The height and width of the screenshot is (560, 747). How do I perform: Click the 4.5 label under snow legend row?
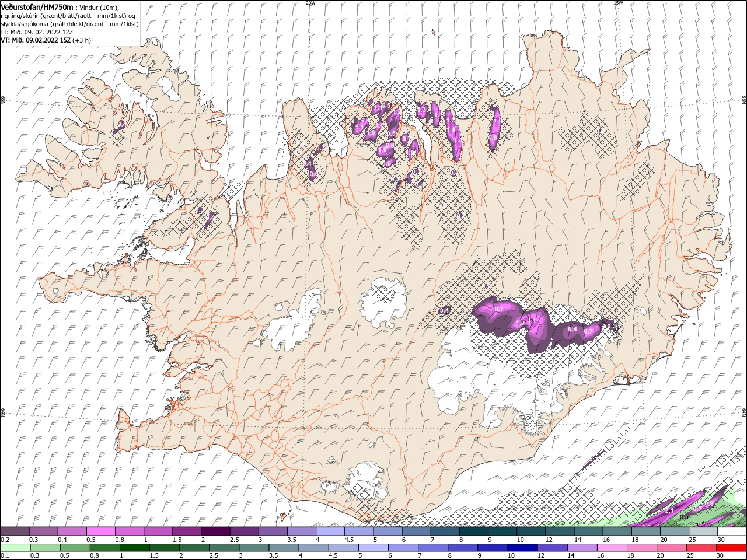click(x=349, y=540)
